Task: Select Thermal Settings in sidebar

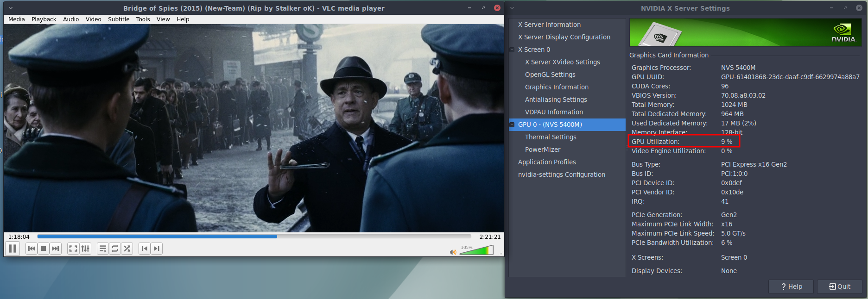Action: (551, 137)
